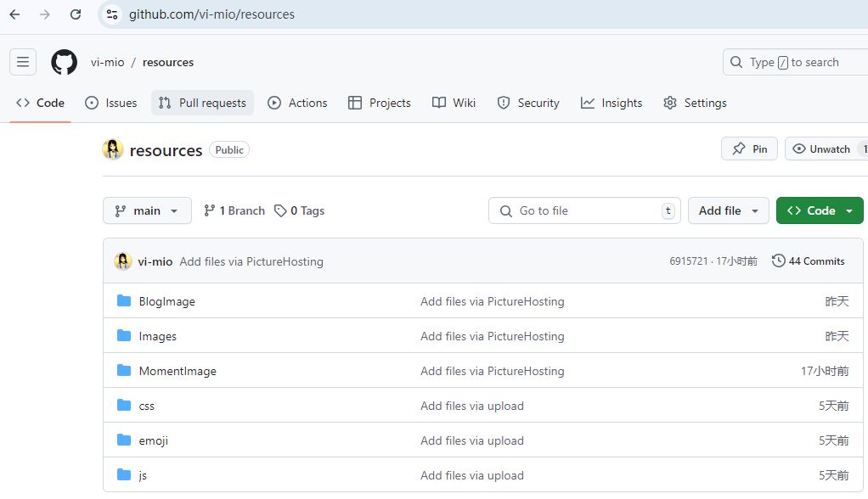Click the resources breadcrumb link
This screenshot has height=499, width=868.
coord(168,63)
